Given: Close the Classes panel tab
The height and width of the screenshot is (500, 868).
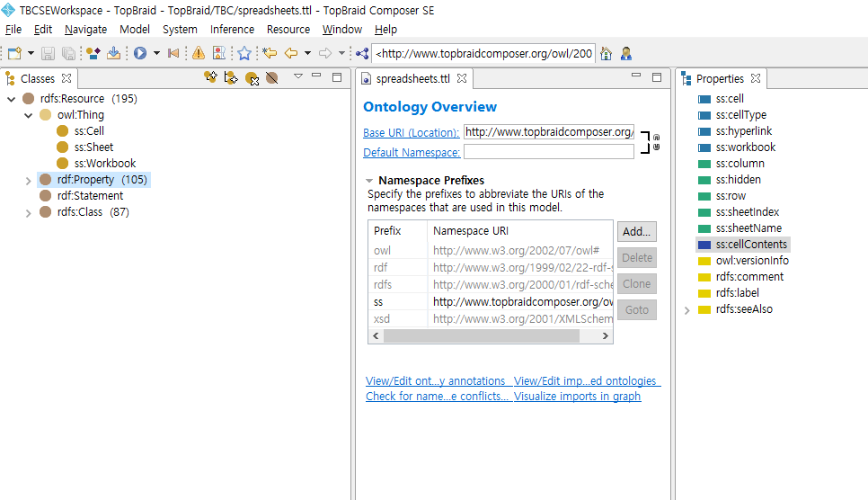Looking at the screenshot, I should click(x=66, y=79).
